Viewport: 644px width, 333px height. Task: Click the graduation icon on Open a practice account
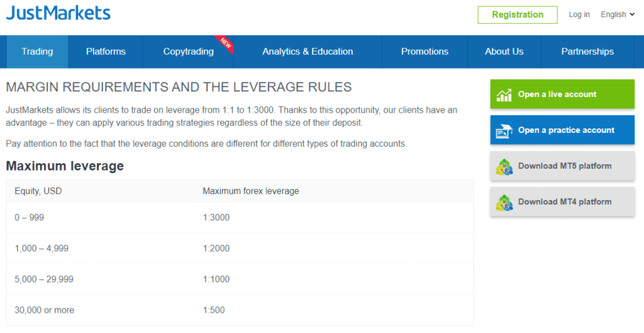pyautogui.click(x=504, y=131)
